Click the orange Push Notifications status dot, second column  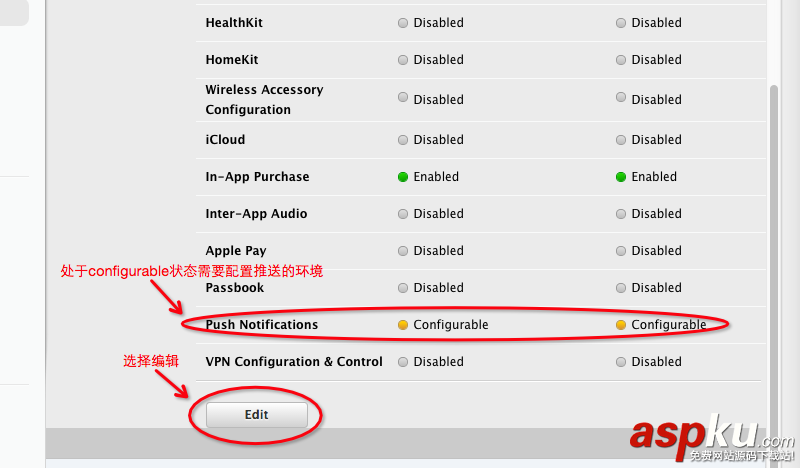point(621,325)
